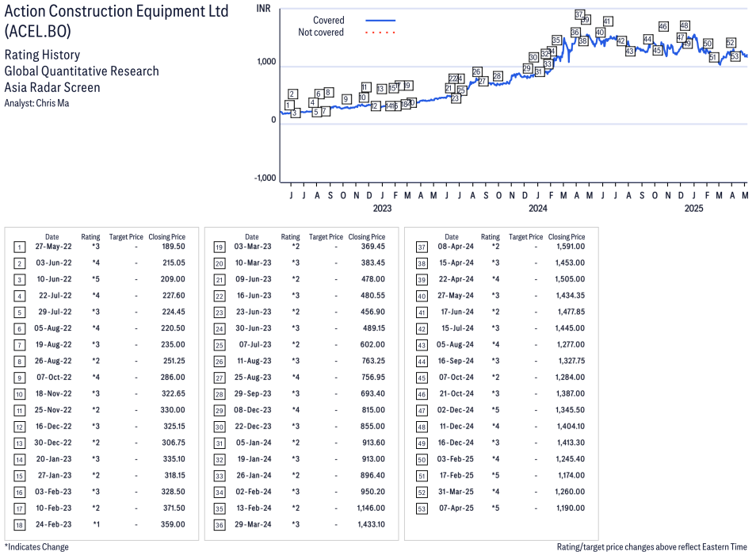Click the Action Construction Equipment Ltd title
This screenshot has height=552, width=756.
(116, 11)
